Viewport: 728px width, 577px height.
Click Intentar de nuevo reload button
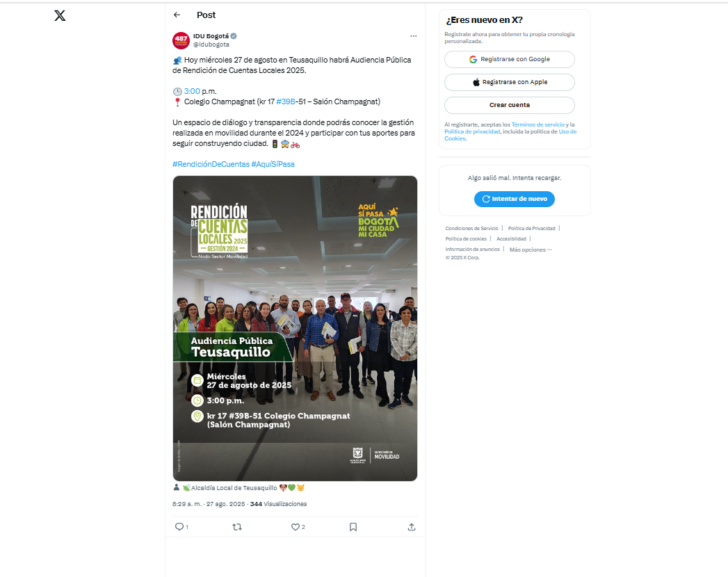tap(515, 199)
